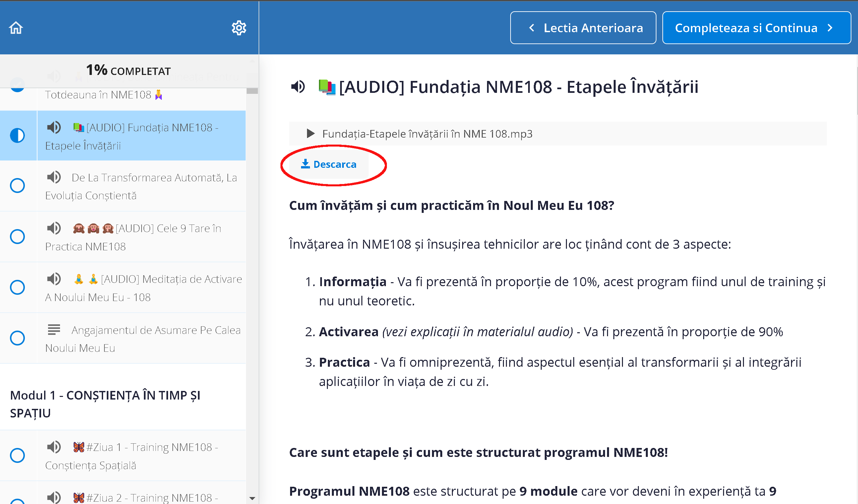Toggle completion circle for Angajamentul de Asumare
Viewport: 858px width, 504px height.
pos(17,338)
